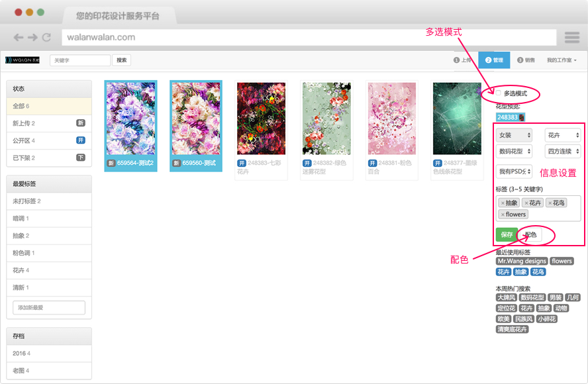Image resolution: width=588 pixels, height=384 pixels.
Task: Open the browser hamburger menu
Action: tap(571, 37)
